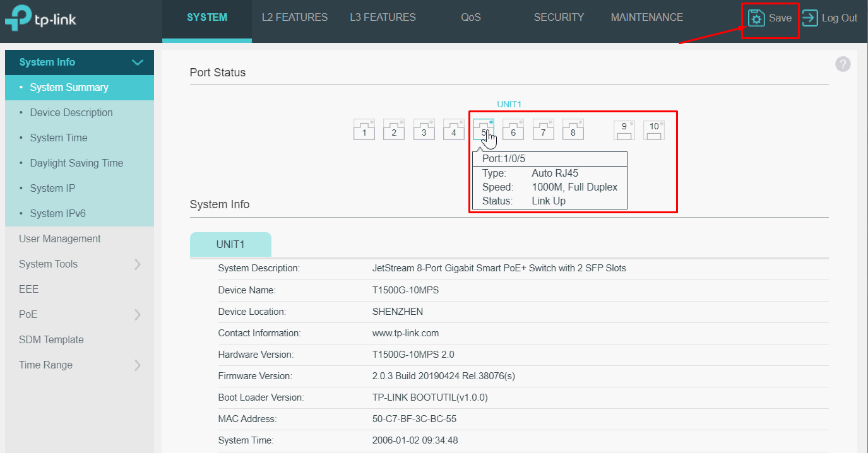Open User Management menu
Image resolution: width=868 pixels, height=453 pixels.
[x=80, y=239]
